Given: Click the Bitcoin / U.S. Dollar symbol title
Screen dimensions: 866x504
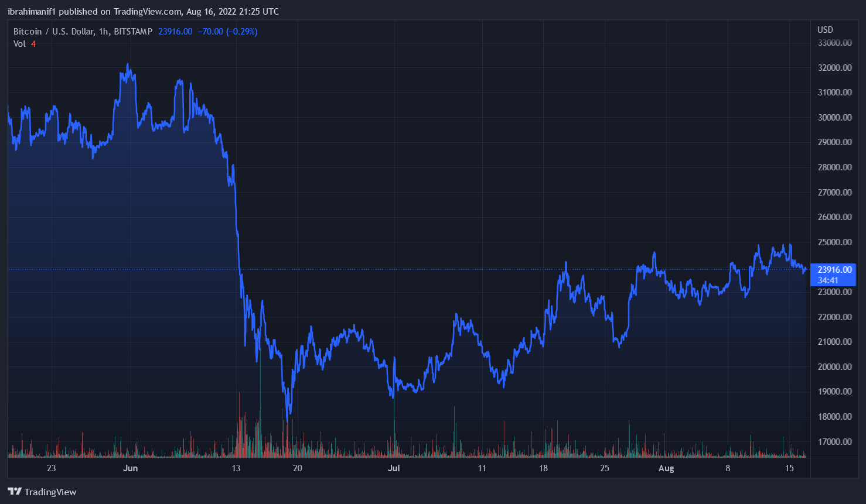Looking at the screenshot, I should pos(83,32).
